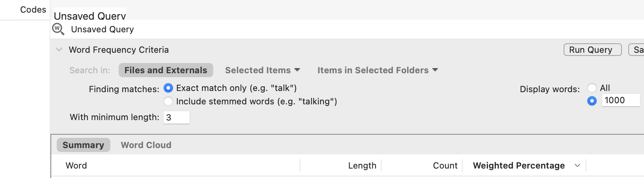The height and width of the screenshot is (178, 644).
Task: Select the All display words option
Action: click(x=592, y=88)
